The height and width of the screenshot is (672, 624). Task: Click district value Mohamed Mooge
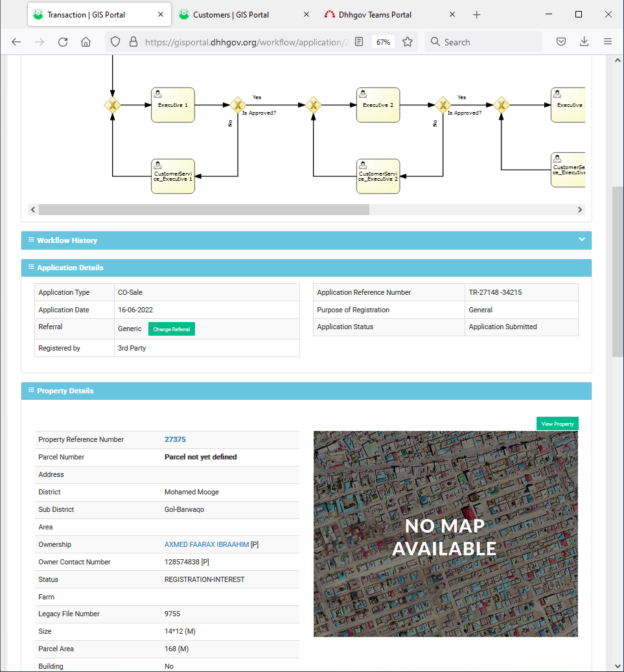[x=192, y=492]
